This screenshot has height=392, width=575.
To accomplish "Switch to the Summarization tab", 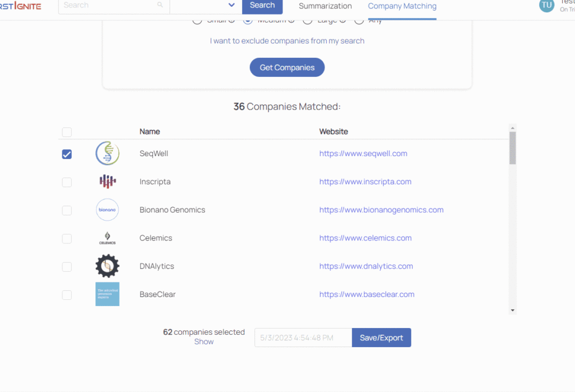I will 325,6.
